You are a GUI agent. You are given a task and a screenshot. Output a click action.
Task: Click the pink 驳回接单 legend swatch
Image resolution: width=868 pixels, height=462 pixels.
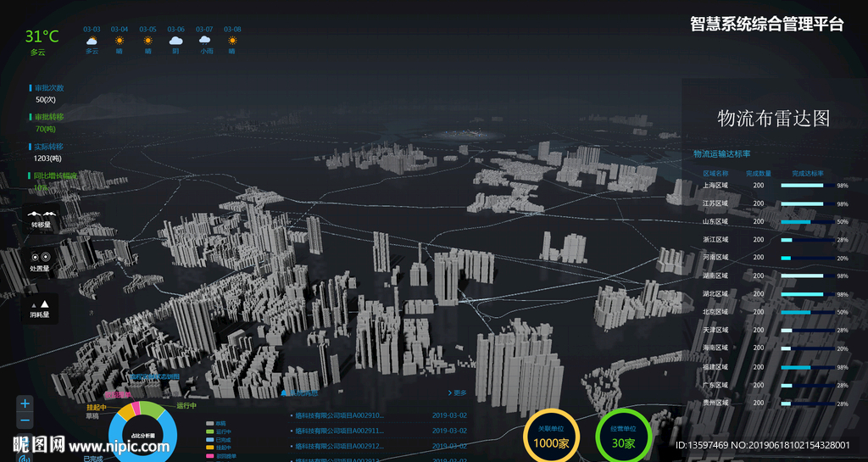point(210,455)
